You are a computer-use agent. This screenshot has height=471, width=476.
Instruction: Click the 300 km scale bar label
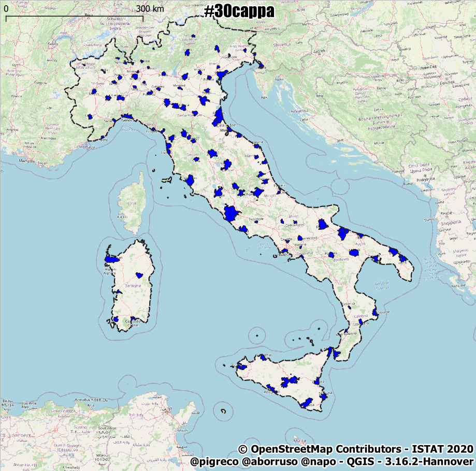(x=150, y=9)
